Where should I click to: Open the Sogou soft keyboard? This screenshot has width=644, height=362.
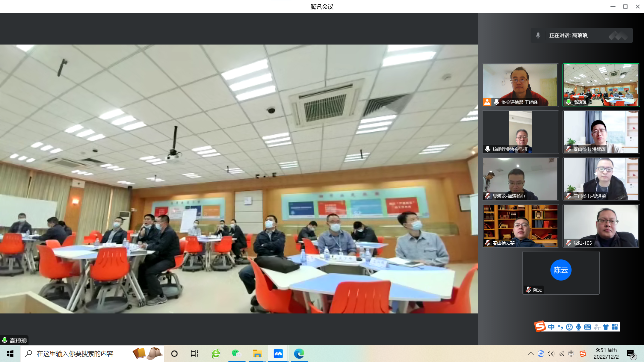tap(588, 327)
